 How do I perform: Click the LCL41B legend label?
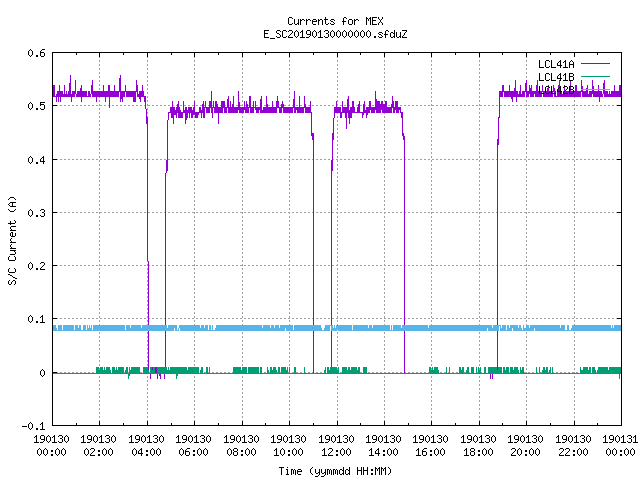(x=556, y=77)
